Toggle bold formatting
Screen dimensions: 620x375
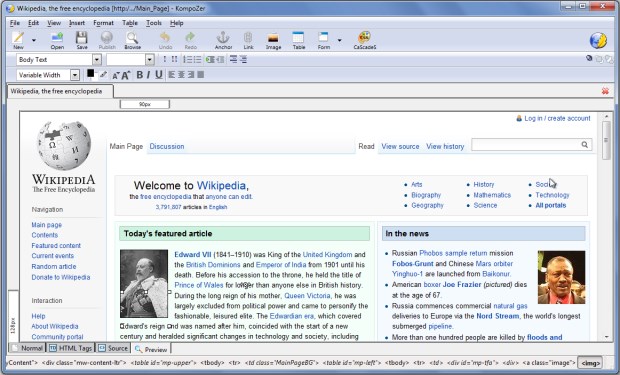click(x=140, y=75)
